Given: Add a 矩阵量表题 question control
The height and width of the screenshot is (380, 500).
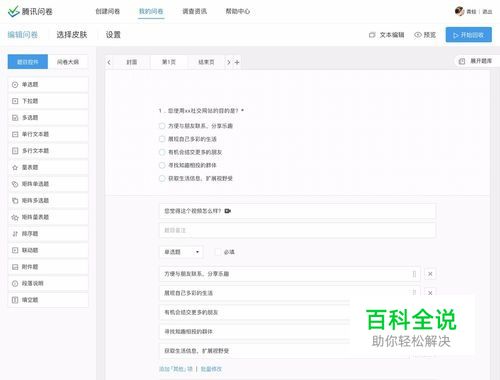Looking at the screenshot, I should coord(48,217).
